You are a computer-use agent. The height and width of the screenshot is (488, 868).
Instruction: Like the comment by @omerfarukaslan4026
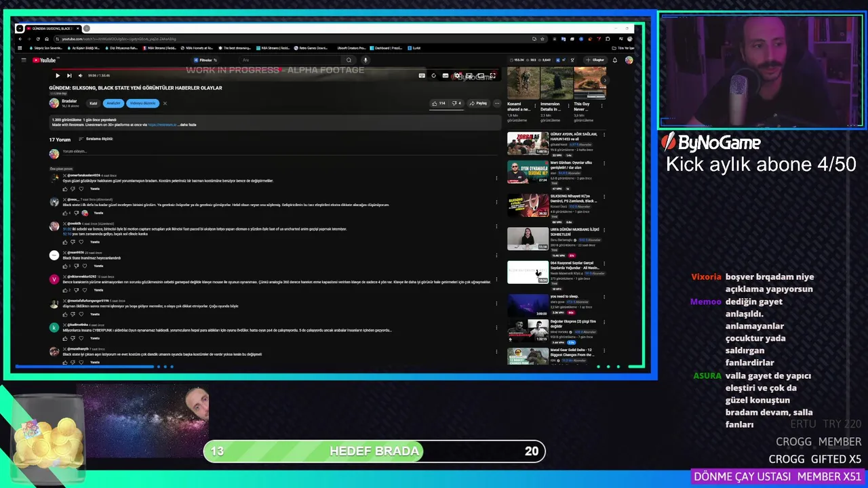[65, 188]
